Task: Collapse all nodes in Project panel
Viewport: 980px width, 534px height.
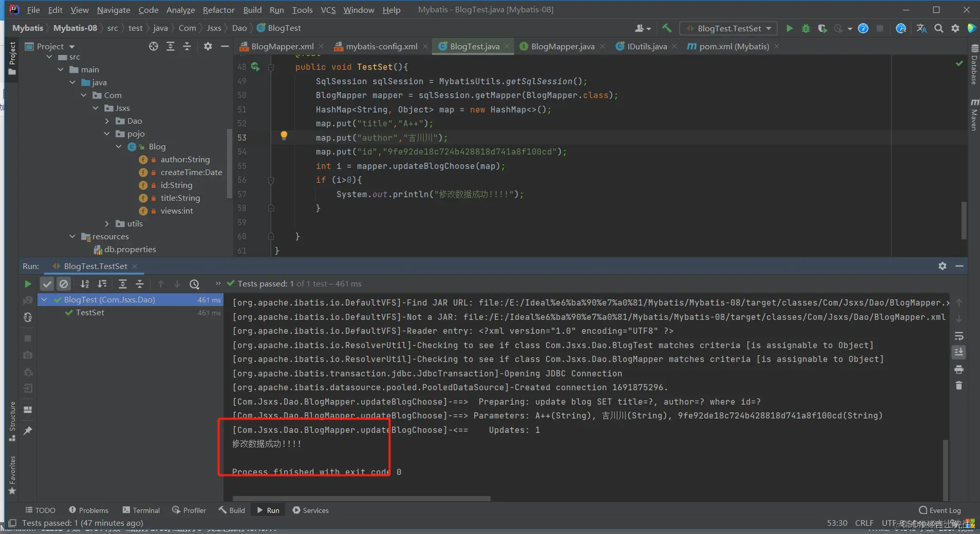Action: [x=187, y=46]
